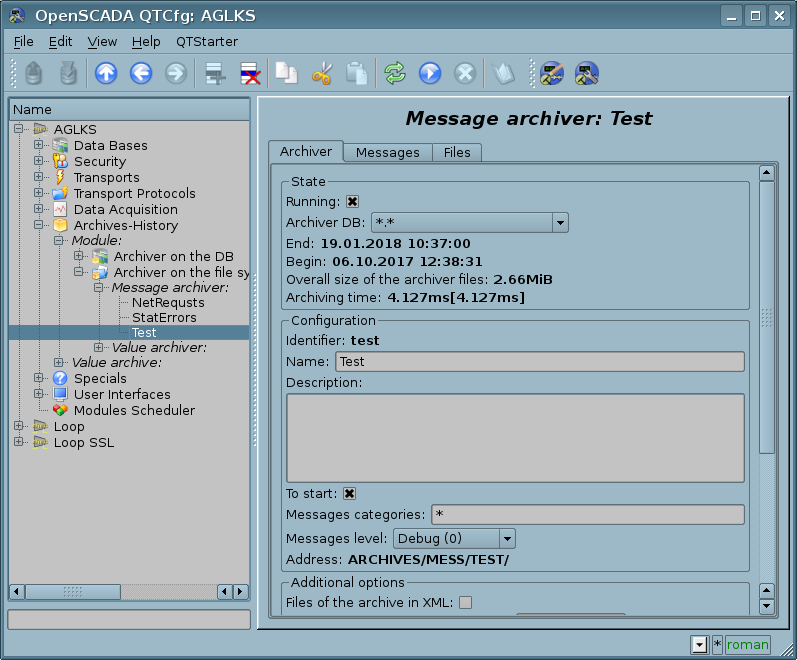Click the Archives-History box icon
797x660 pixels.
tap(60, 225)
